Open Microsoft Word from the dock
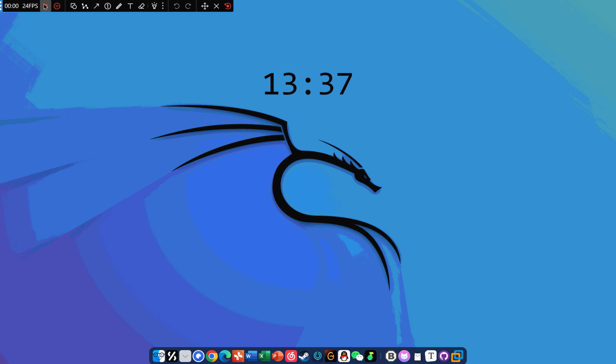Image resolution: width=616 pixels, height=364 pixels. tap(251, 356)
